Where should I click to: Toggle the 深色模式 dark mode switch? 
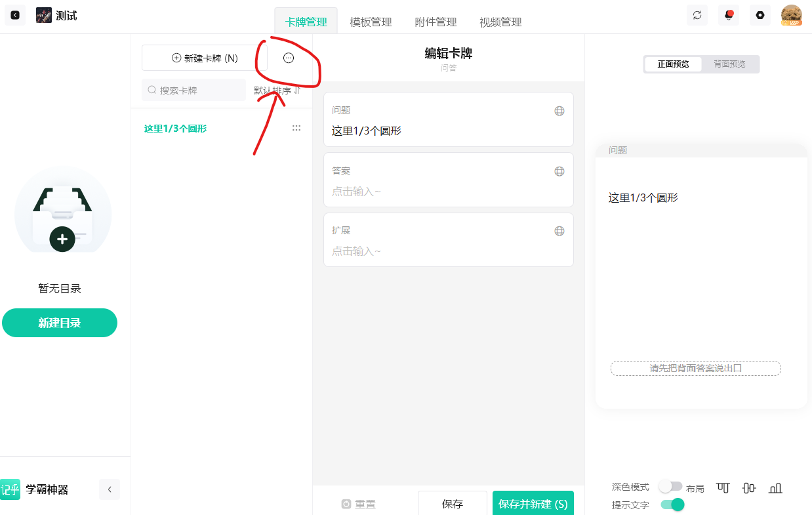pos(670,487)
